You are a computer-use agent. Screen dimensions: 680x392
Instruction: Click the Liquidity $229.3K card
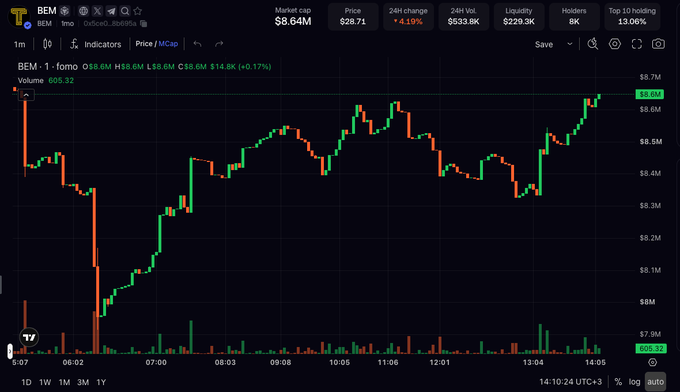pyautogui.click(x=519, y=16)
